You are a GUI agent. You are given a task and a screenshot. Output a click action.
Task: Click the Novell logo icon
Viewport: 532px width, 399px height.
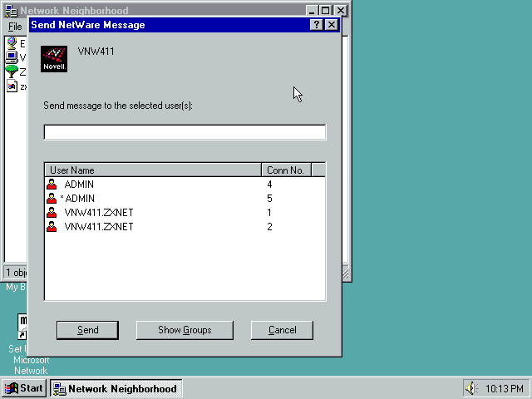[x=54, y=59]
